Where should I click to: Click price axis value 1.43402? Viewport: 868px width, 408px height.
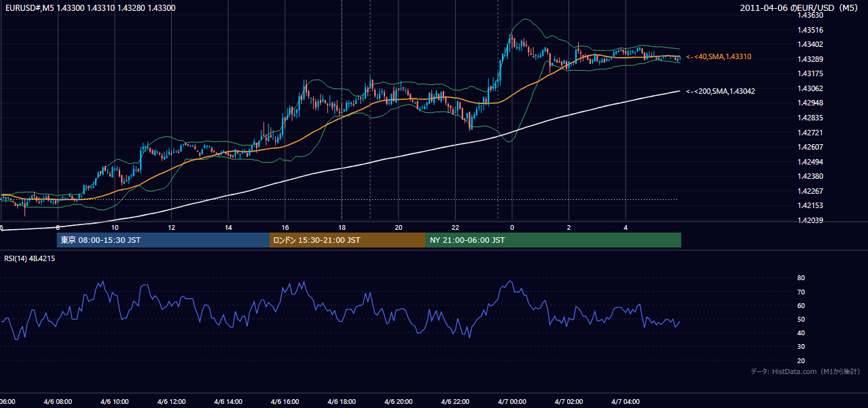[x=810, y=44]
